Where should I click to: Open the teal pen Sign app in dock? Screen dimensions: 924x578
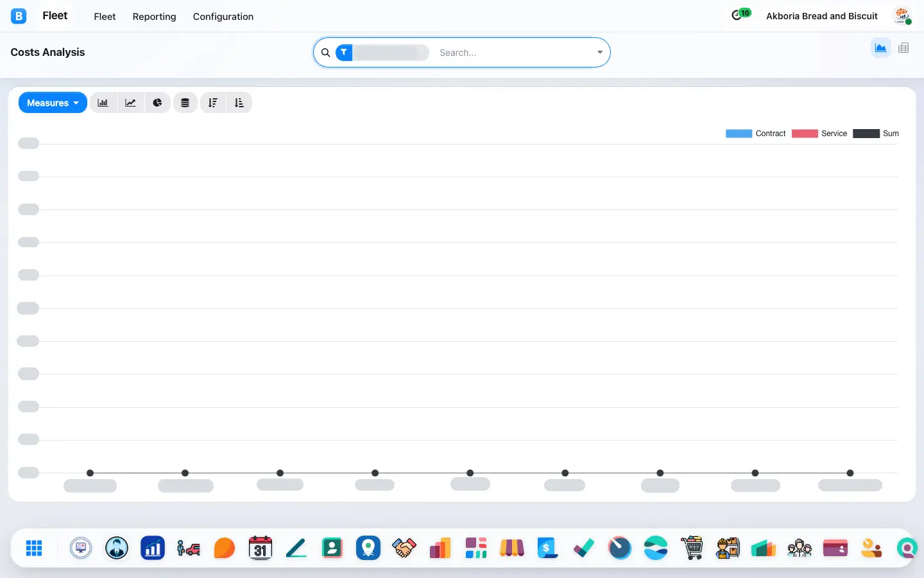[296, 548]
